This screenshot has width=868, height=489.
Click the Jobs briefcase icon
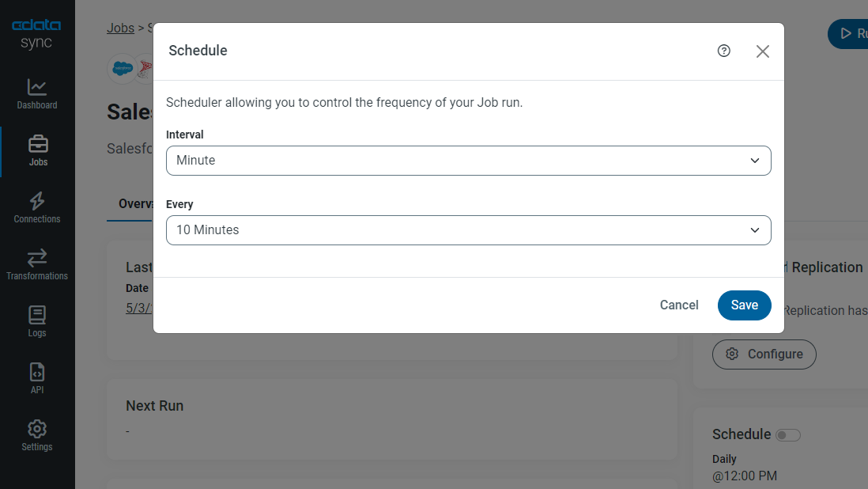point(37,144)
